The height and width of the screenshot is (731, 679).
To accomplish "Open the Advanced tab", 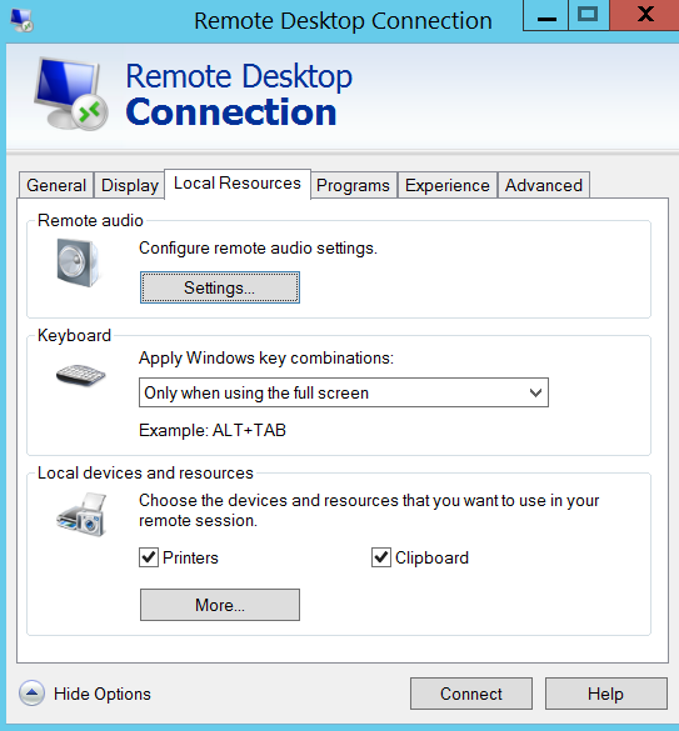I will point(544,185).
